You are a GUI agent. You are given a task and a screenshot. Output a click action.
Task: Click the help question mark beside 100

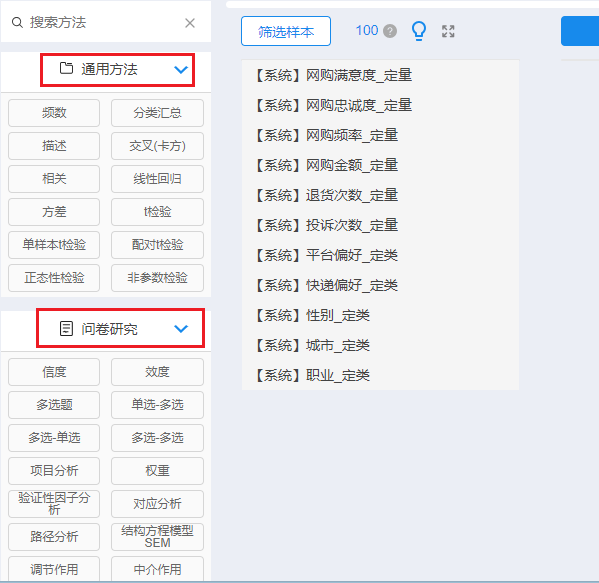390,31
